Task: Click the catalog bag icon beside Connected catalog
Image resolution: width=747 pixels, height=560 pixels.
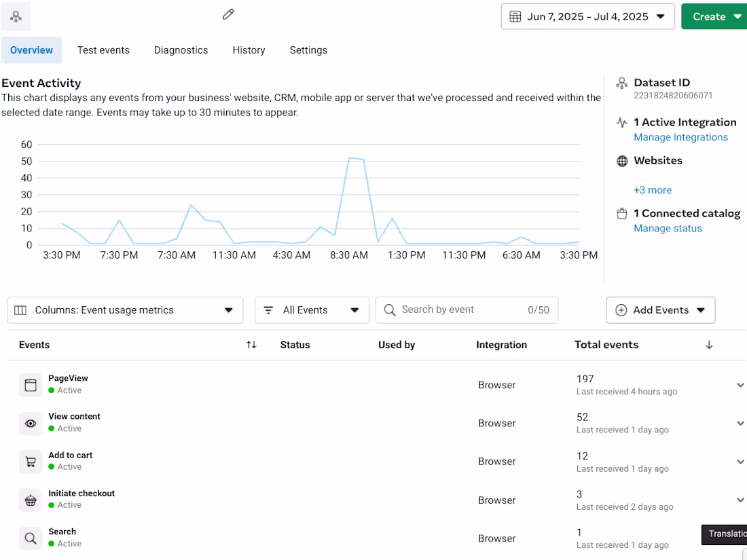Action: point(622,213)
